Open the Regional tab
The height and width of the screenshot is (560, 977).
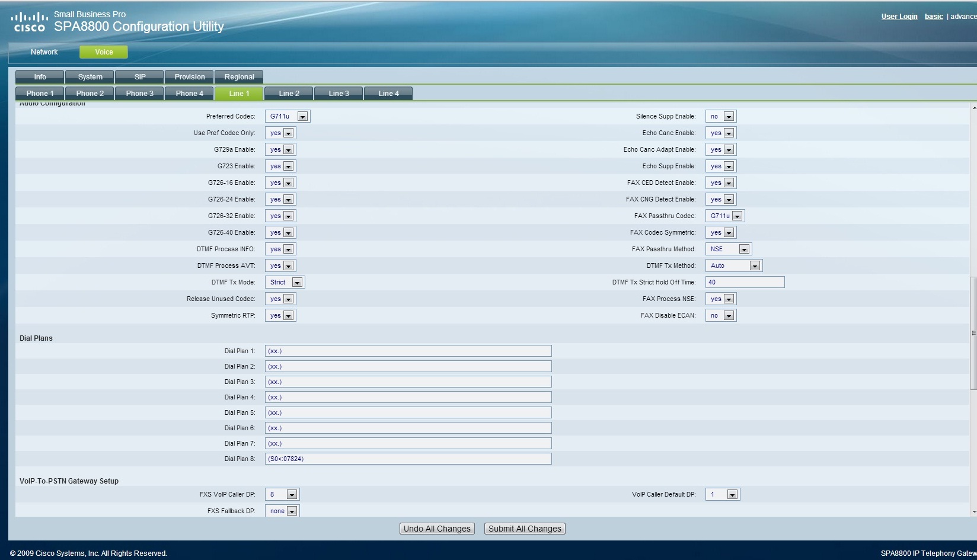239,77
